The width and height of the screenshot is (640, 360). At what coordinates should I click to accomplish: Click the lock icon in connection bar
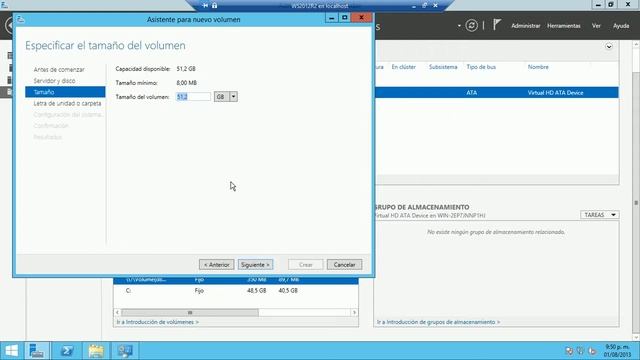[214, 5]
